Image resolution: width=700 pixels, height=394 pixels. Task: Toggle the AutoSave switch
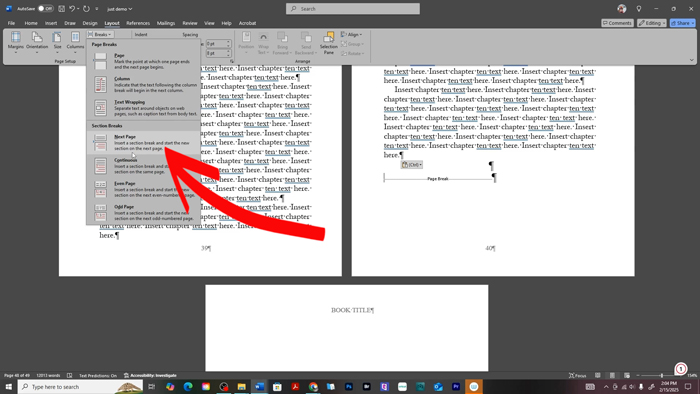click(45, 8)
